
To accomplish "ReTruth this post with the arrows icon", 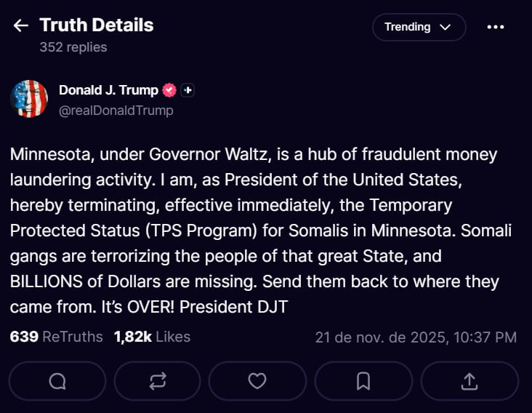I will pos(158,381).
